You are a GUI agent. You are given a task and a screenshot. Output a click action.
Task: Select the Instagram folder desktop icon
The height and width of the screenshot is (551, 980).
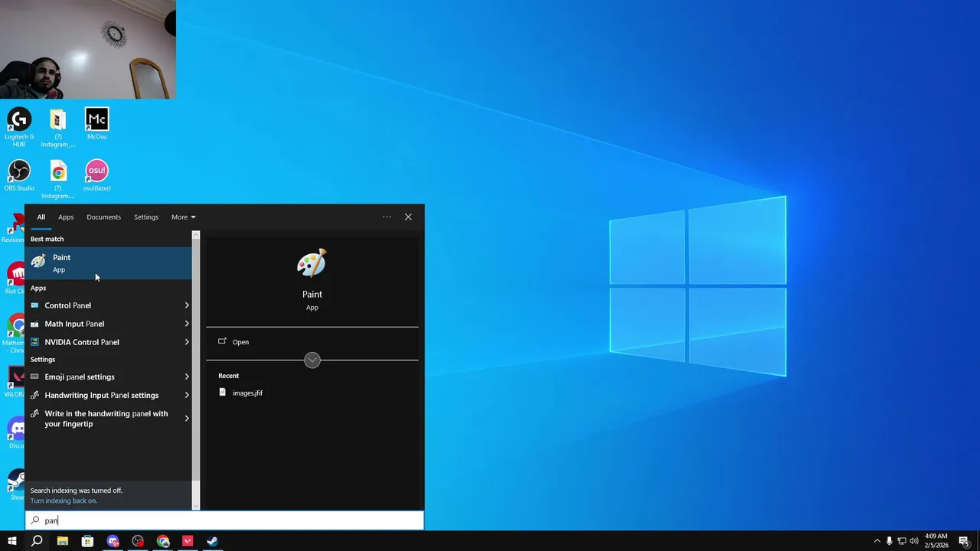[x=58, y=127]
